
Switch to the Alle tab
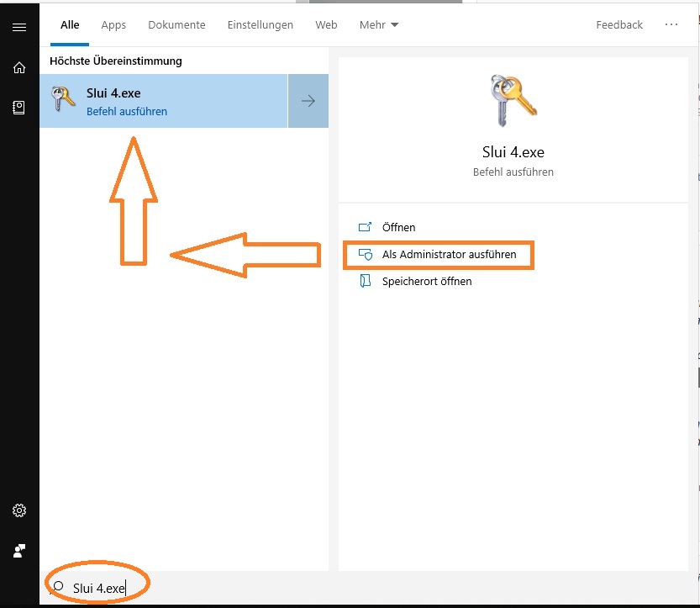pyautogui.click(x=70, y=24)
